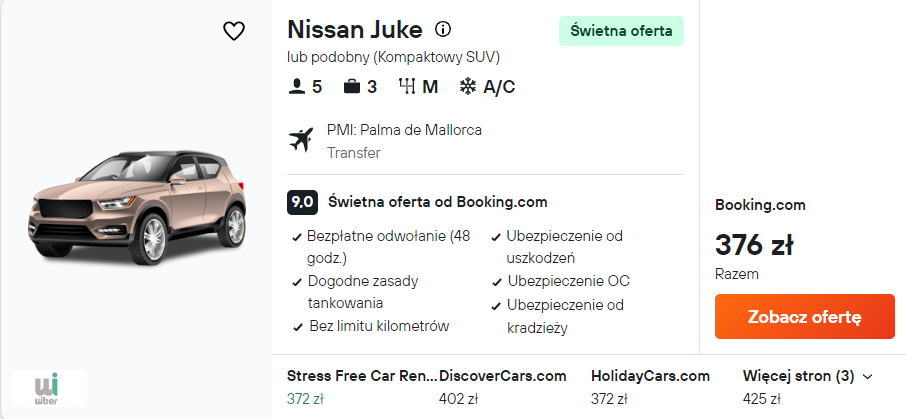Click the Nissan Juke title
Screen dimensions: 906x419
click(354, 29)
